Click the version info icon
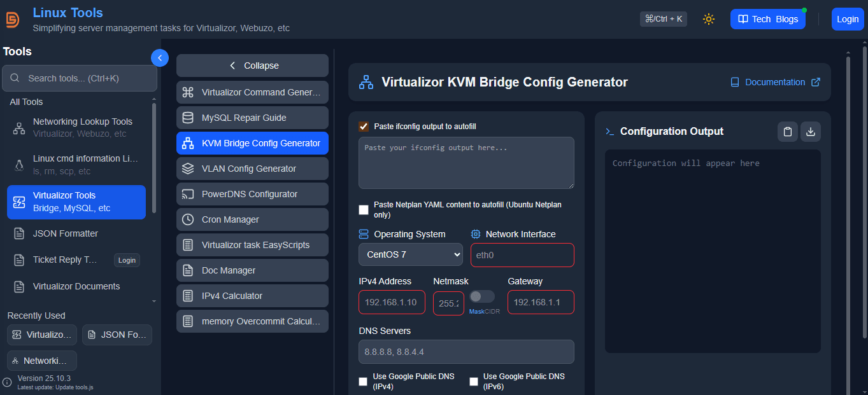The height and width of the screenshot is (395, 868). (x=7, y=382)
